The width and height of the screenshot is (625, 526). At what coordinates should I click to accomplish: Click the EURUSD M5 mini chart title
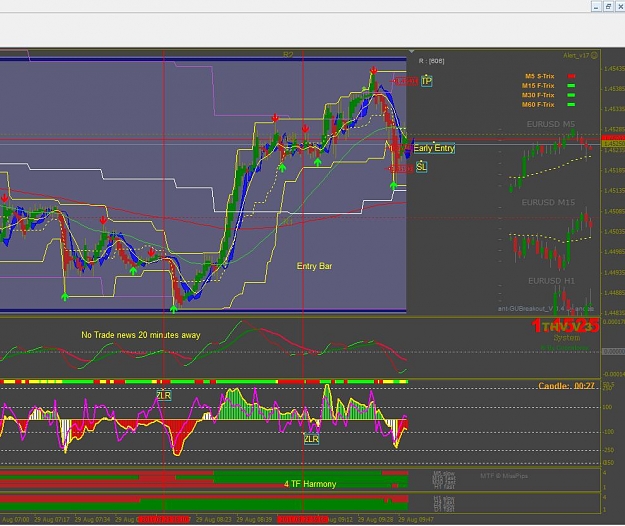pyautogui.click(x=551, y=124)
